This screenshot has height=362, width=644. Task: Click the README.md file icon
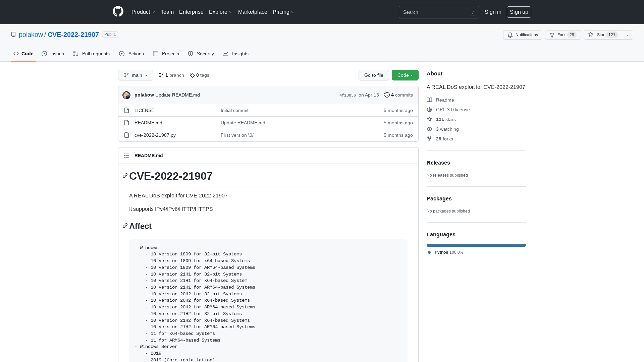click(x=126, y=123)
